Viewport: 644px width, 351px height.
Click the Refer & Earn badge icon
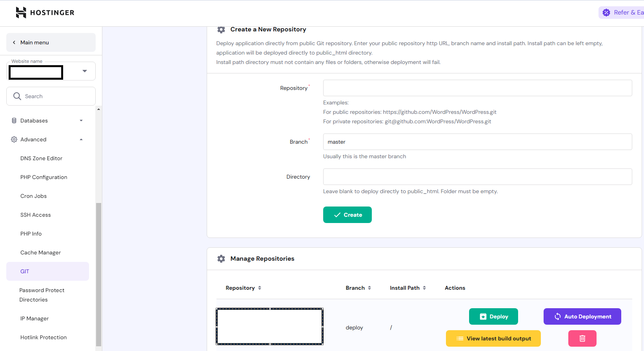tap(606, 13)
